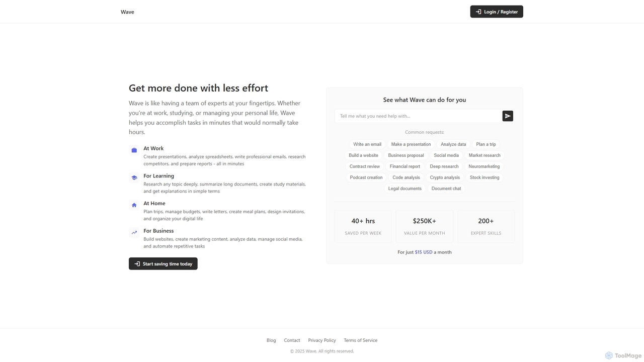Open the Blog footer link
Screen dimensions: 644x362
coord(271,340)
